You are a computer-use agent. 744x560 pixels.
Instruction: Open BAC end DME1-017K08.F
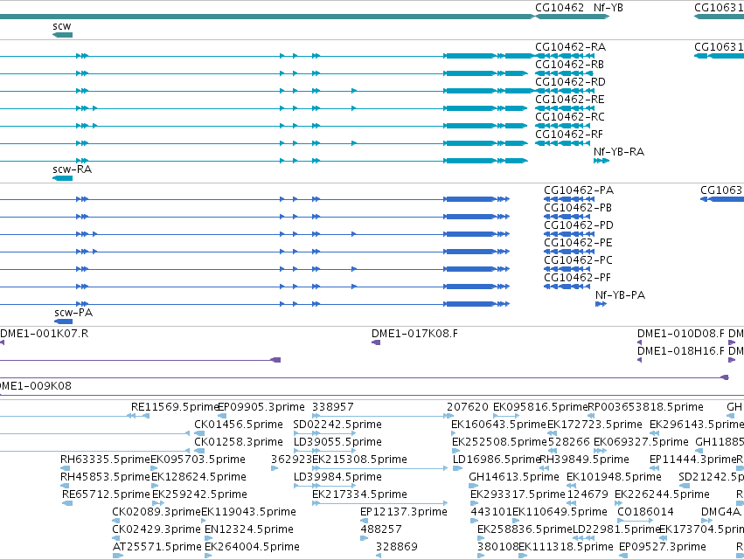tap(414, 334)
